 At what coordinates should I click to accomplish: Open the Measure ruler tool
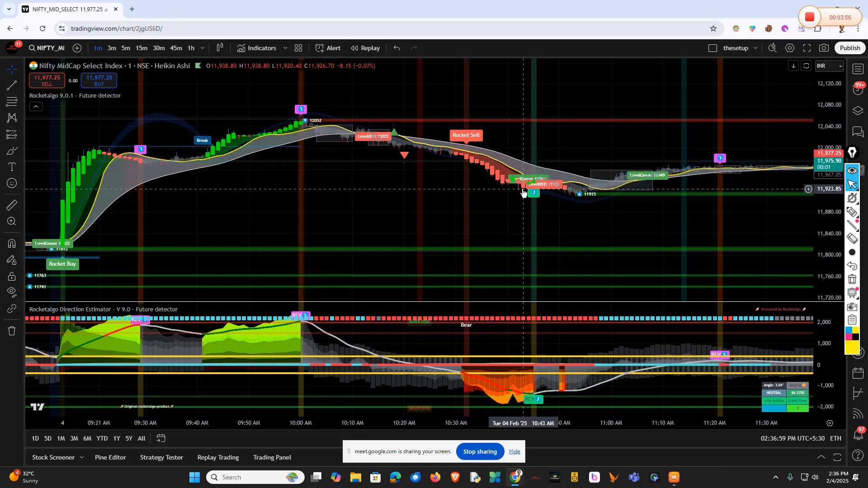pos(11,205)
